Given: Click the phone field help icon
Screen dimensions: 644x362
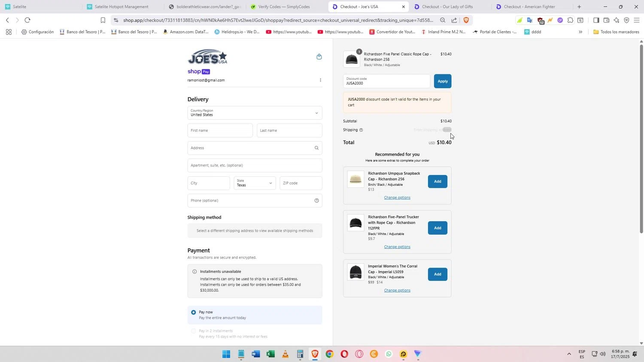Looking at the screenshot, I should (316, 200).
